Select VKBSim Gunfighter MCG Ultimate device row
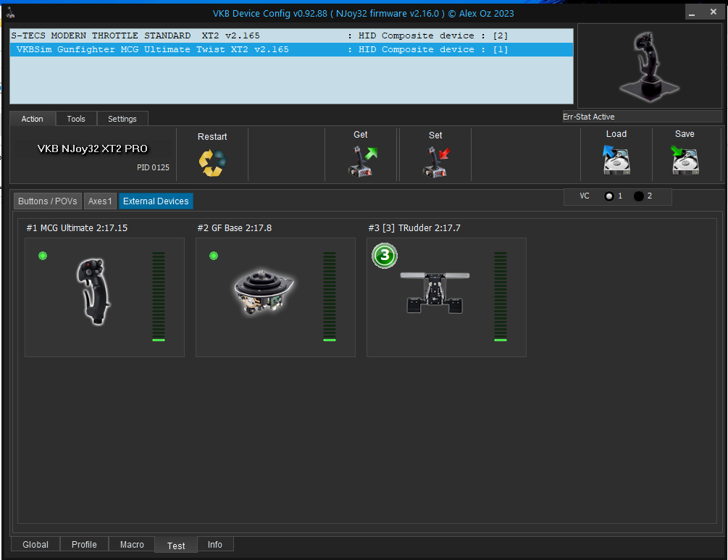728x560 pixels. 292,49
